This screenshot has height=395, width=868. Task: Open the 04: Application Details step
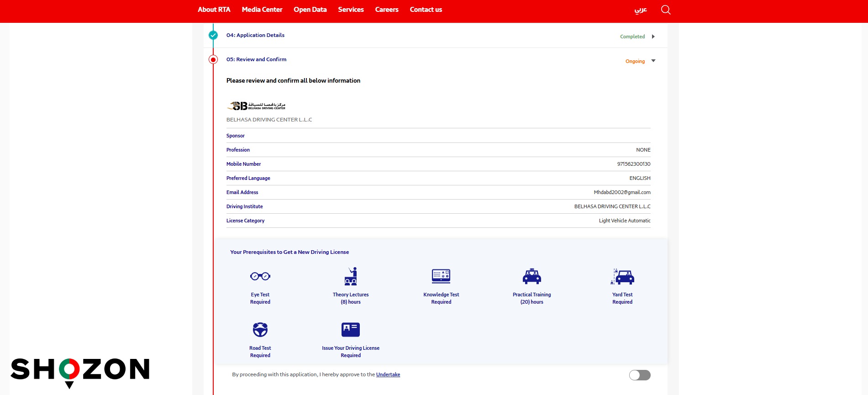[255, 35]
